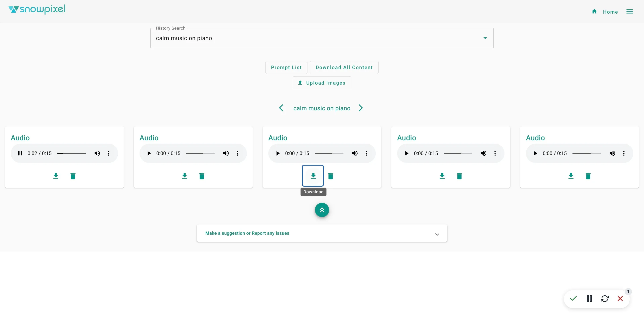Download the fifth audio card
This screenshot has height=320, width=644.
(571, 176)
